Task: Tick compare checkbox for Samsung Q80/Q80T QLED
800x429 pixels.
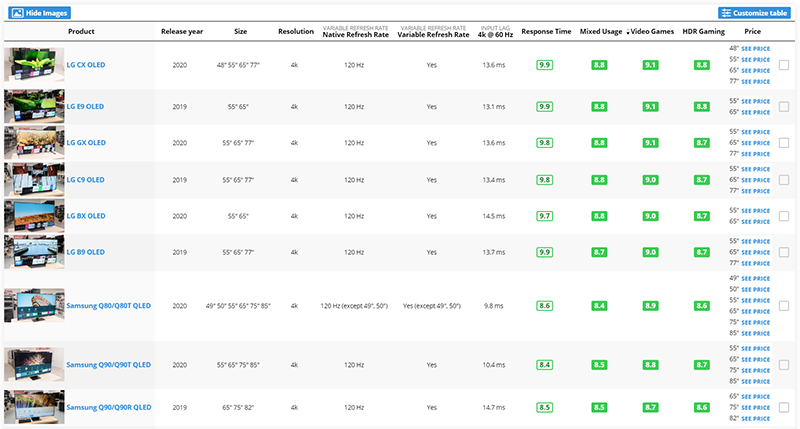Action: tap(784, 306)
